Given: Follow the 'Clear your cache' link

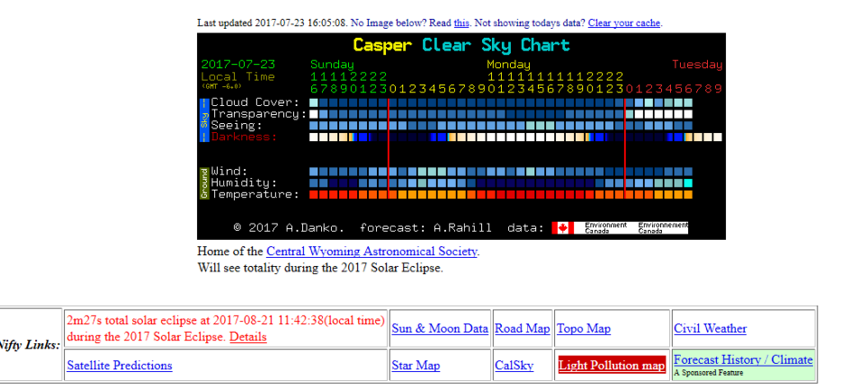Looking at the screenshot, I should [624, 24].
